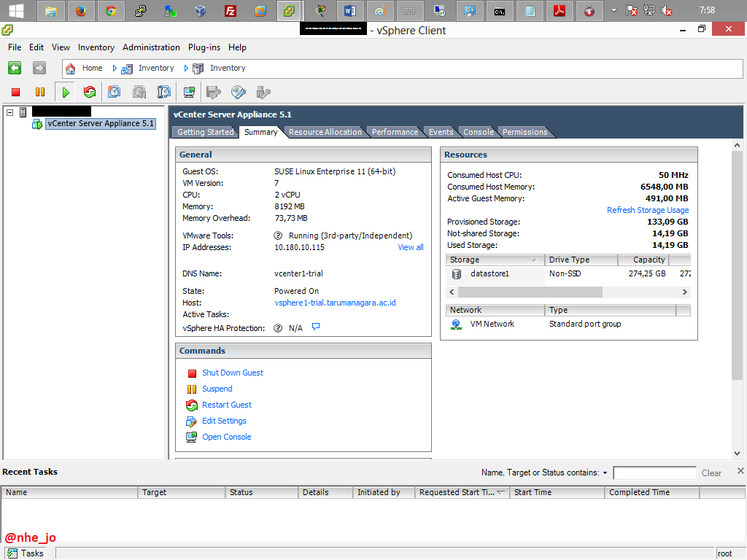747x560 pixels.
Task: Click the Home house icon in breadcrumb
Action: click(71, 69)
